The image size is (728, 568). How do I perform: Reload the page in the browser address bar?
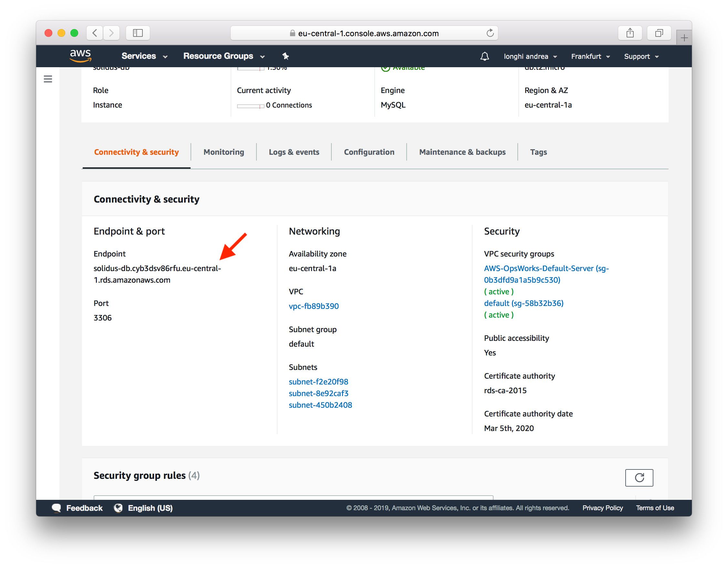click(490, 33)
